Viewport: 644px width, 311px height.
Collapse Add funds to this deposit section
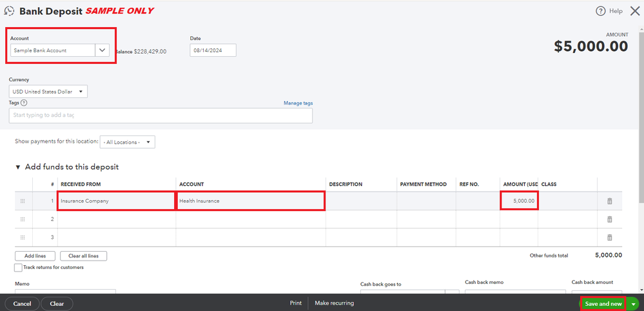pos(17,167)
